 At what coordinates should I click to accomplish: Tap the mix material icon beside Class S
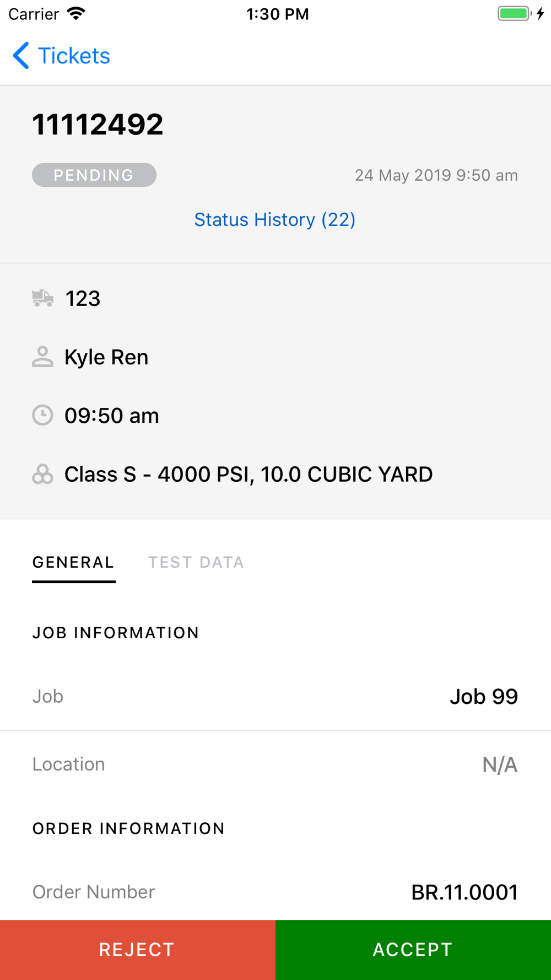pos(42,474)
